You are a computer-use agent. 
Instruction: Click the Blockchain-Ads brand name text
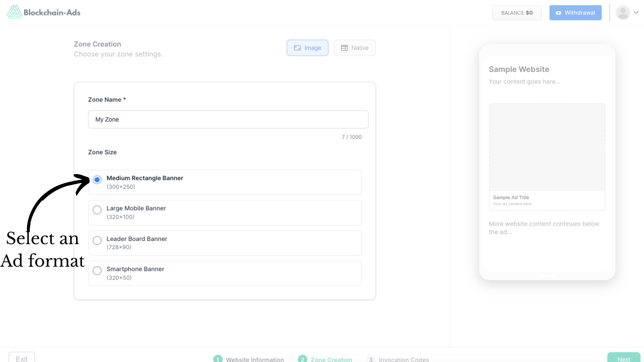(x=52, y=12)
